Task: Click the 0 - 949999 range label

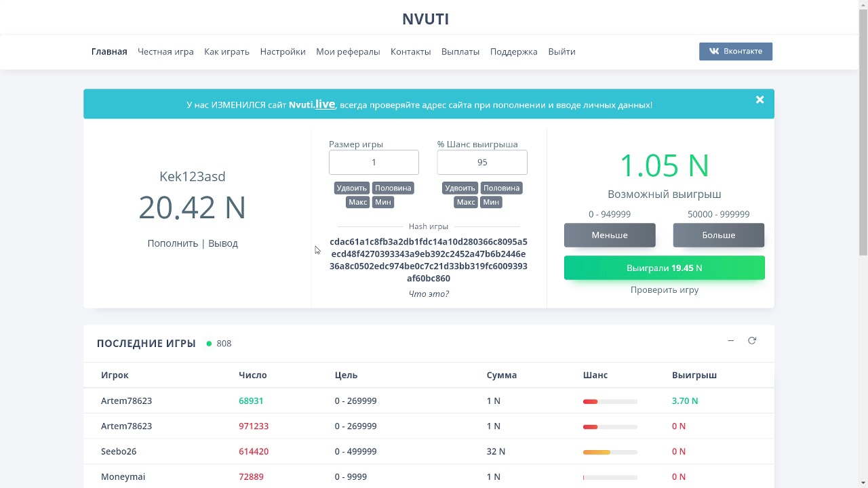Action: [610, 214]
